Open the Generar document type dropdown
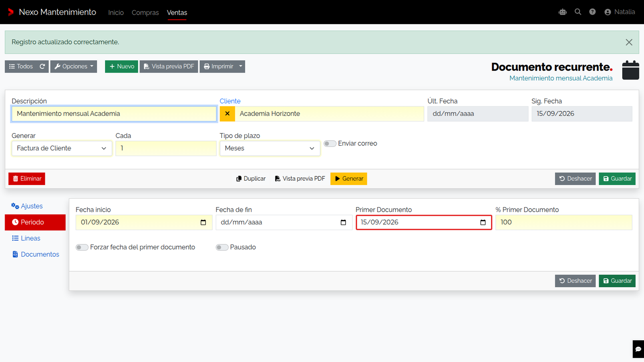Viewport: 644px width, 362px height. tap(62, 148)
